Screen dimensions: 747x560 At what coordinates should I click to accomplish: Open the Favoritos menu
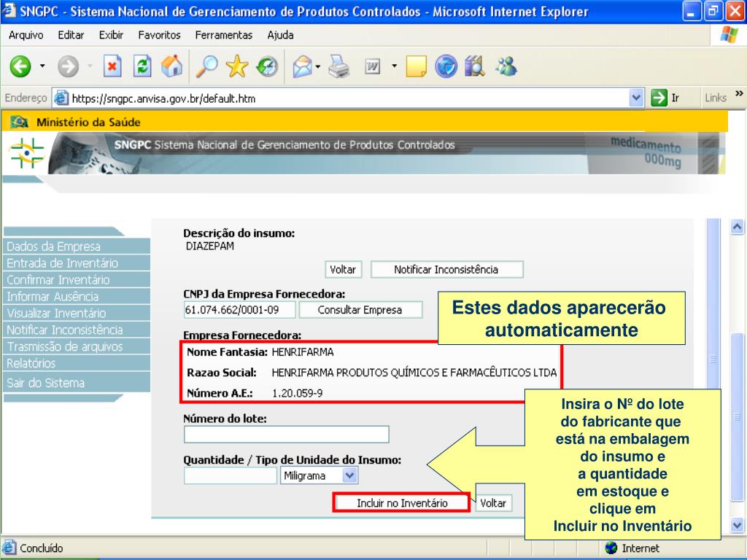pyautogui.click(x=159, y=35)
